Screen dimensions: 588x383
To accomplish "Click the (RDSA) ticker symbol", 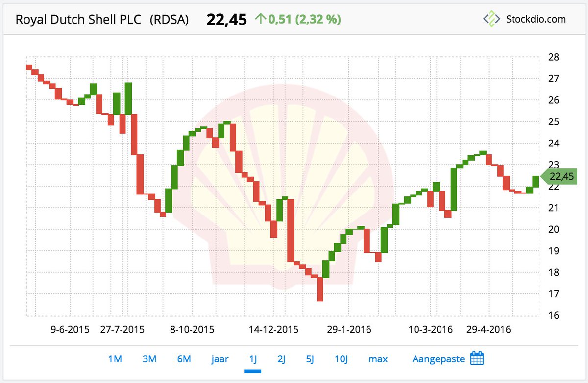I will point(169,20).
